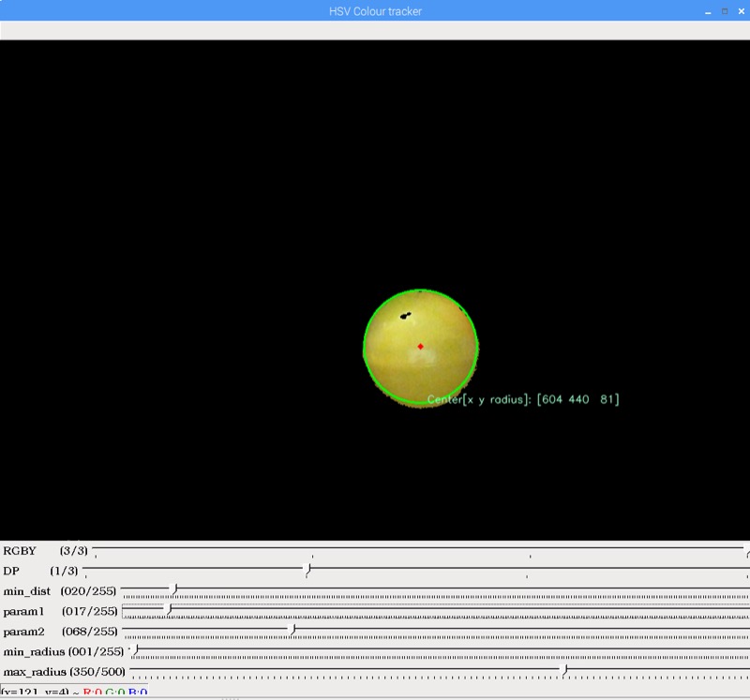Click the DP trackbar handle
The width and height of the screenshot is (750, 700).
pos(308,570)
